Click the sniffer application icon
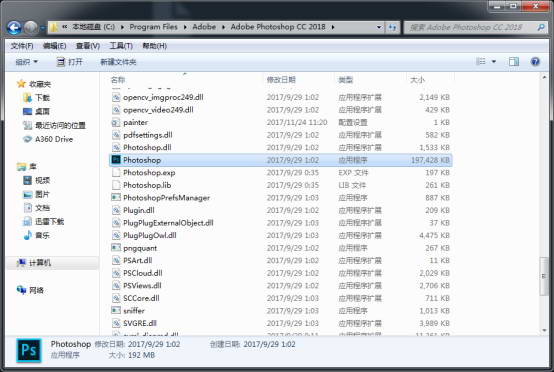The image size is (554, 372). pos(116,310)
